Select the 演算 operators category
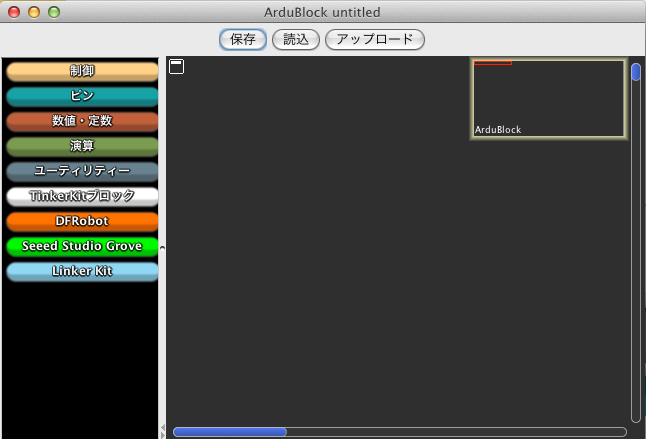This screenshot has width=646, height=439. [x=82, y=146]
